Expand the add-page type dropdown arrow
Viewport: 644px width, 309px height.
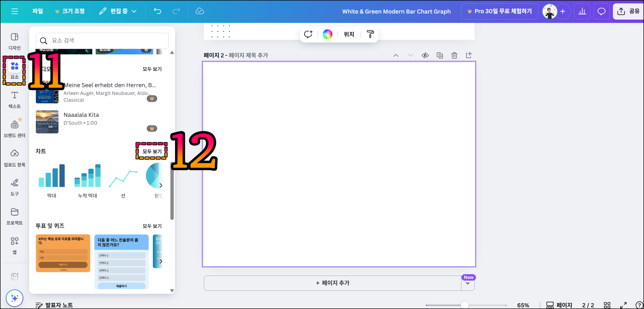(468, 283)
